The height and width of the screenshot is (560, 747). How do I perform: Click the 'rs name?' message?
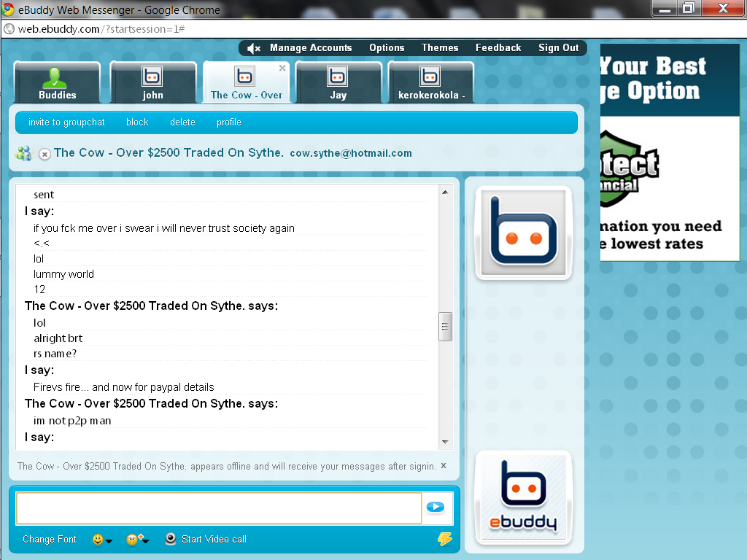pos(55,354)
